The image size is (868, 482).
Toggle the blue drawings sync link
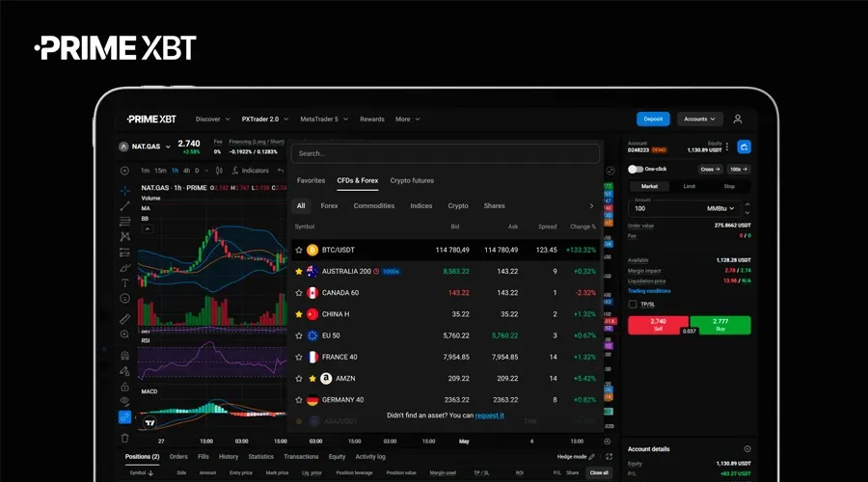[x=125, y=417]
